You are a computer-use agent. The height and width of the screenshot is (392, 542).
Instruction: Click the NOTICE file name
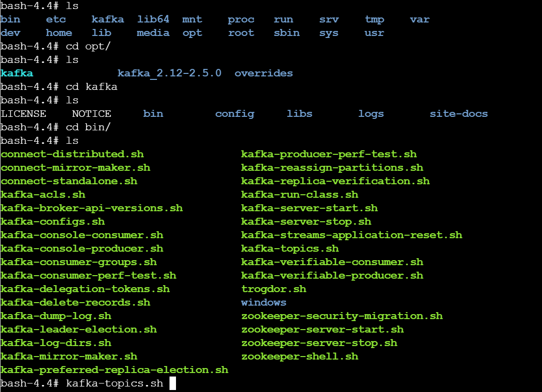(91, 114)
